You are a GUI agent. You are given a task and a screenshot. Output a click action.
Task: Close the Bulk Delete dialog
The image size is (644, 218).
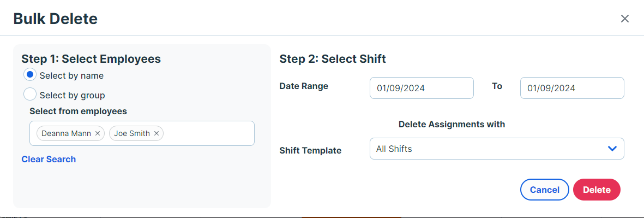click(x=625, y=19)
